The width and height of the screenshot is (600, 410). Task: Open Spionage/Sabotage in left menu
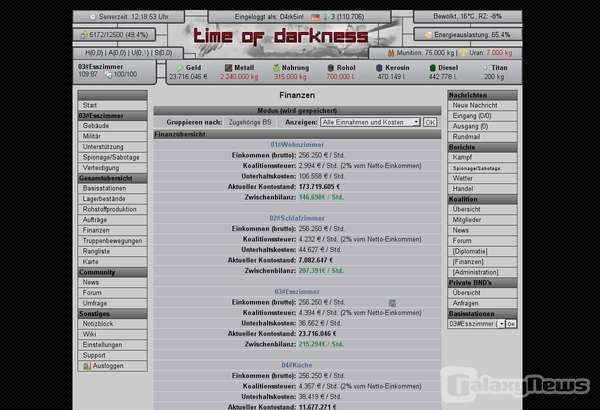112,157
